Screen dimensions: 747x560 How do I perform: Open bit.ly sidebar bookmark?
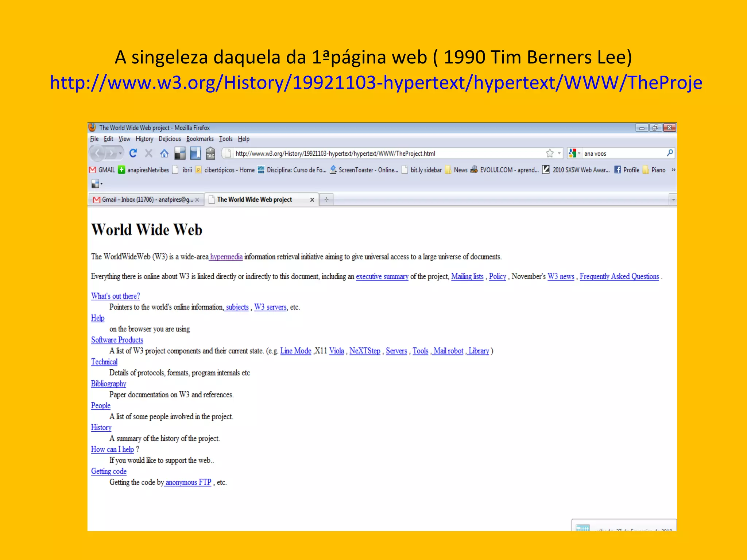(422, 170)
